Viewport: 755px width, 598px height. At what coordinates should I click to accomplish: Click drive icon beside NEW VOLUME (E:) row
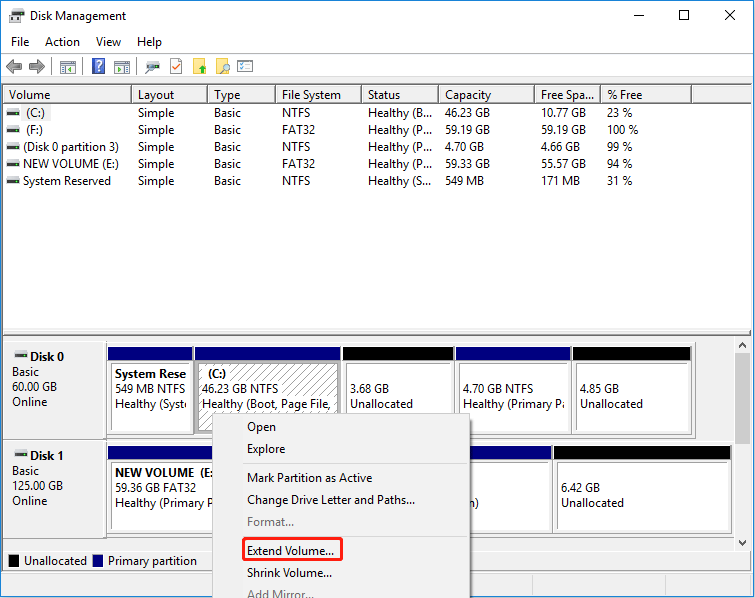click(13, 164)
